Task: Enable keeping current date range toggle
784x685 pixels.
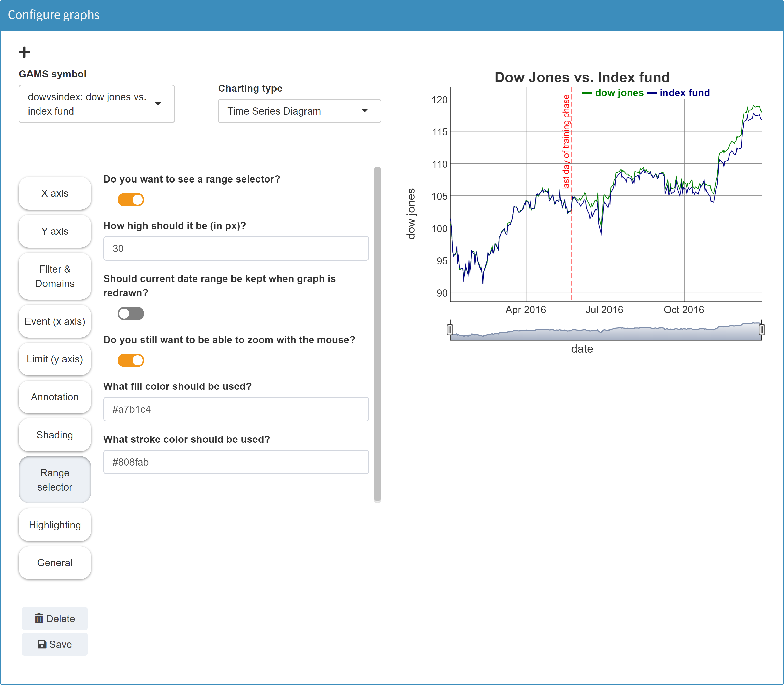Action: click(x=131, y=314)
